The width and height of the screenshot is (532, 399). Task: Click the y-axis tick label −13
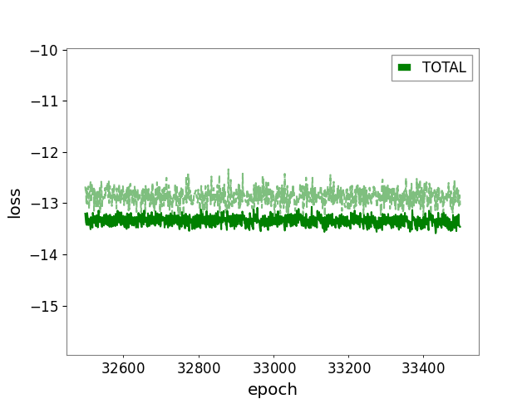tap(44, 204)
